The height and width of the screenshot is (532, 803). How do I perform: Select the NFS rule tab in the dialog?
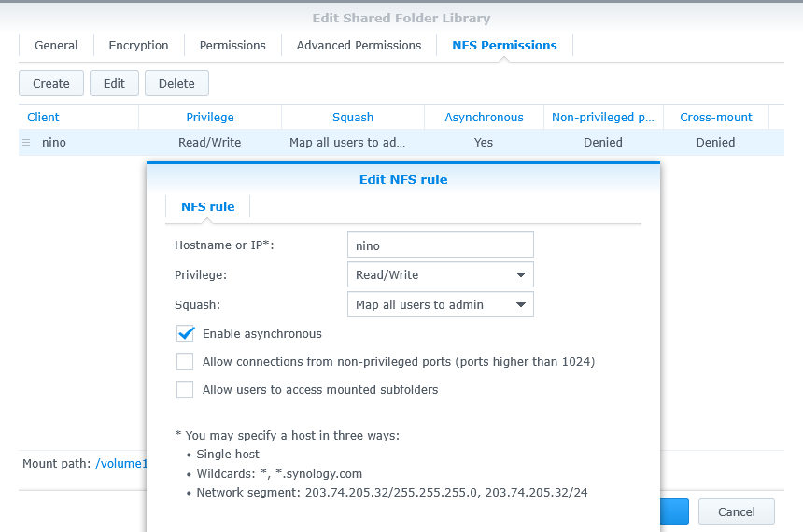(208, 207)
